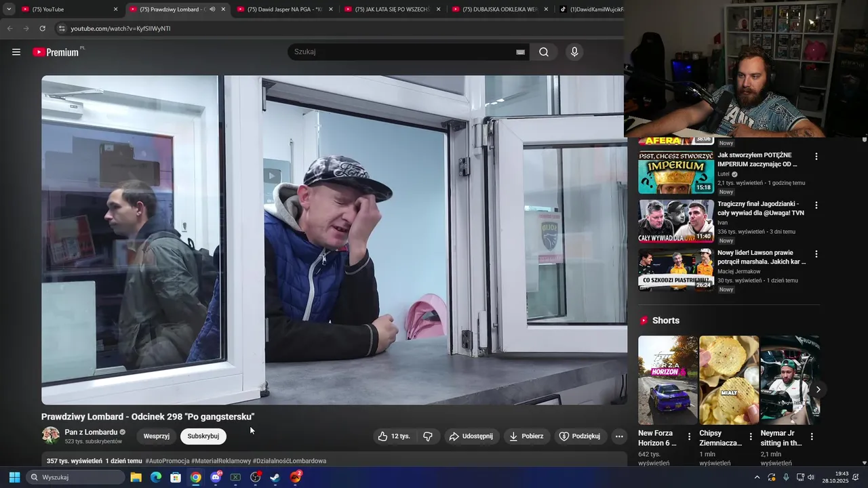Mute the Prawdziwy Lombard tab audio icon
The image size is (868, 488).
click(212, 9)
